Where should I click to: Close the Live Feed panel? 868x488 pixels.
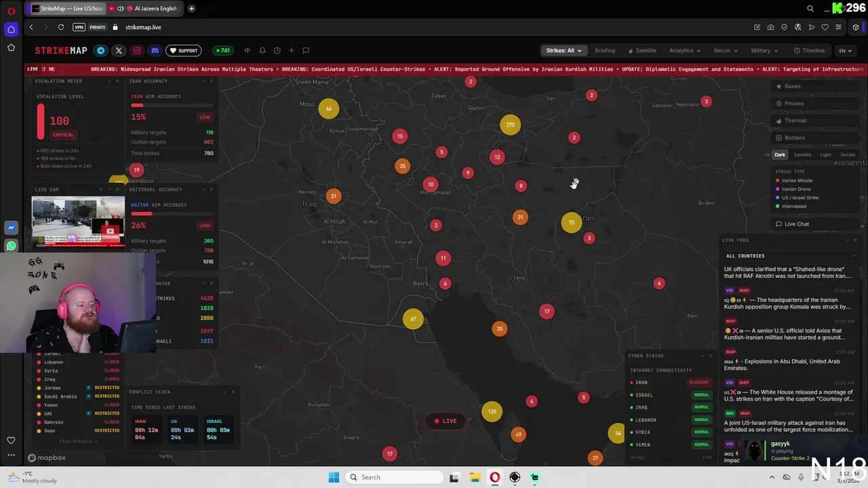(x=855, y=240)
